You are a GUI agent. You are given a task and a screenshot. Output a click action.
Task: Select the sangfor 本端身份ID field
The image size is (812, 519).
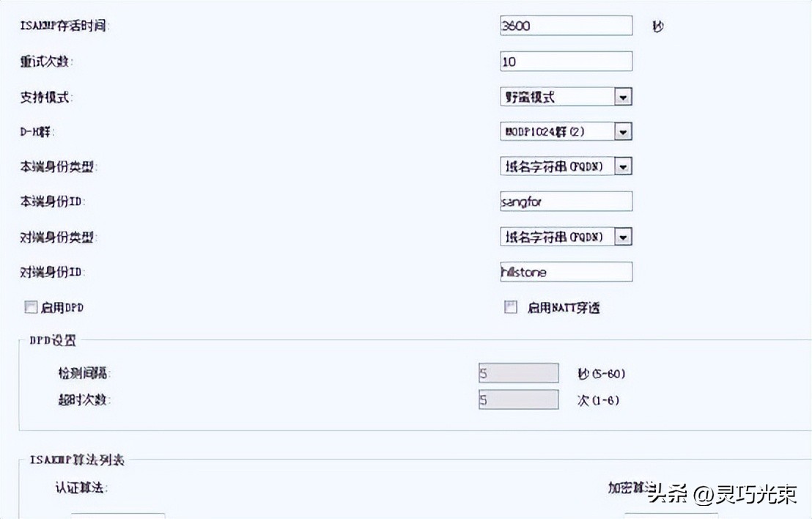[x=566, y=201]
